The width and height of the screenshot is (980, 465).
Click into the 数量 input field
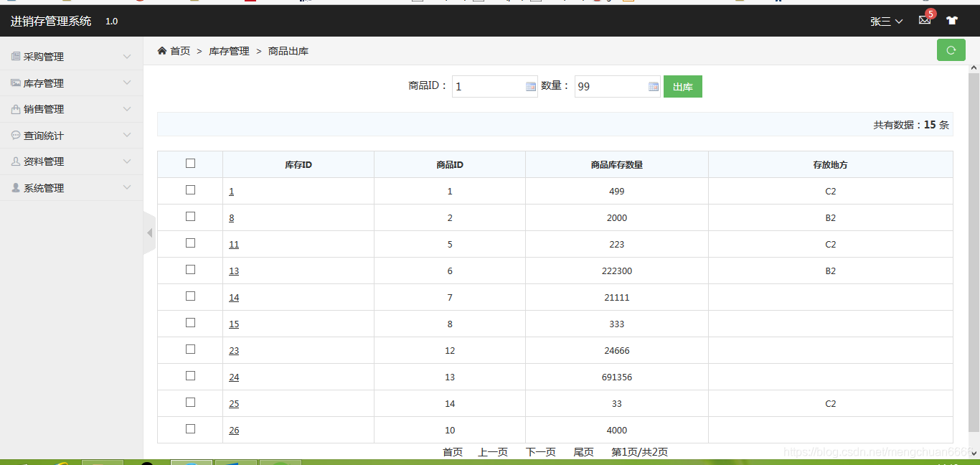(611, 87)
